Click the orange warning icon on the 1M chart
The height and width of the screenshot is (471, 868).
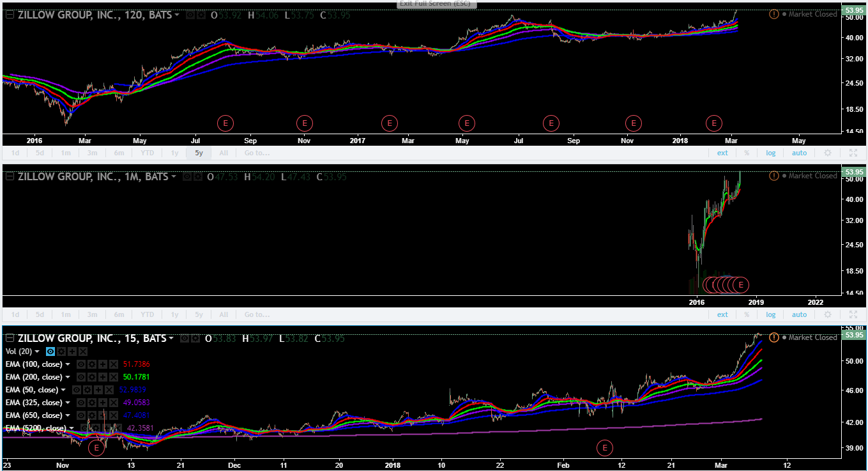coord(774,176)
